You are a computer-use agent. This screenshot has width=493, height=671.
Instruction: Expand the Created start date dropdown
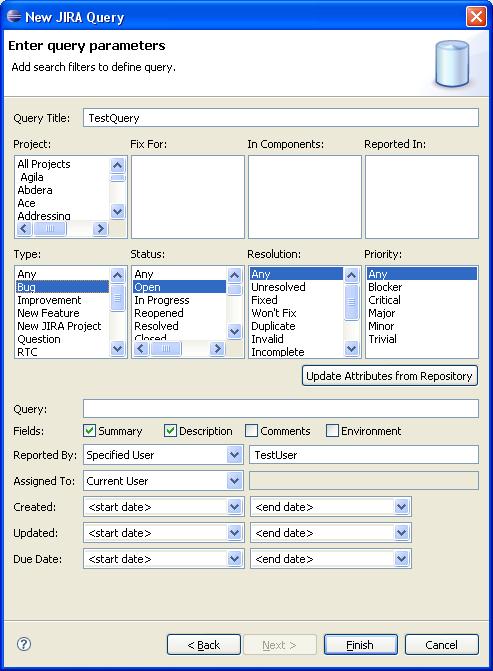tap(234, 507)
